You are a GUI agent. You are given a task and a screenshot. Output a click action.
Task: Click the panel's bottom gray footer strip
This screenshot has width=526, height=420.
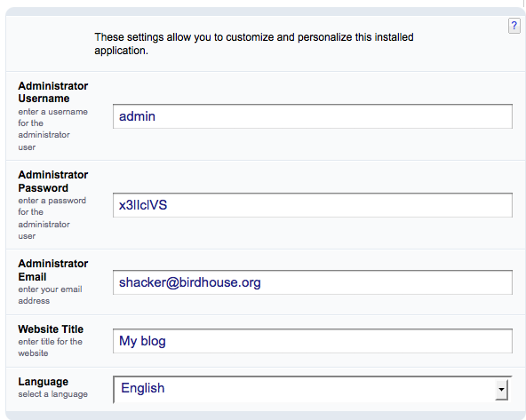[265, 416]
